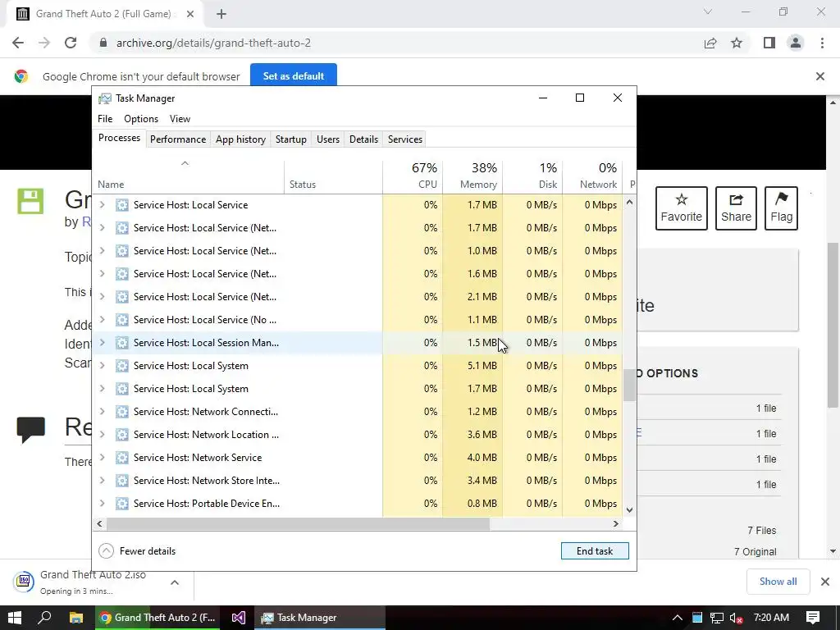
Task: Click the Chrome back arrow
Action: (18, 43)
